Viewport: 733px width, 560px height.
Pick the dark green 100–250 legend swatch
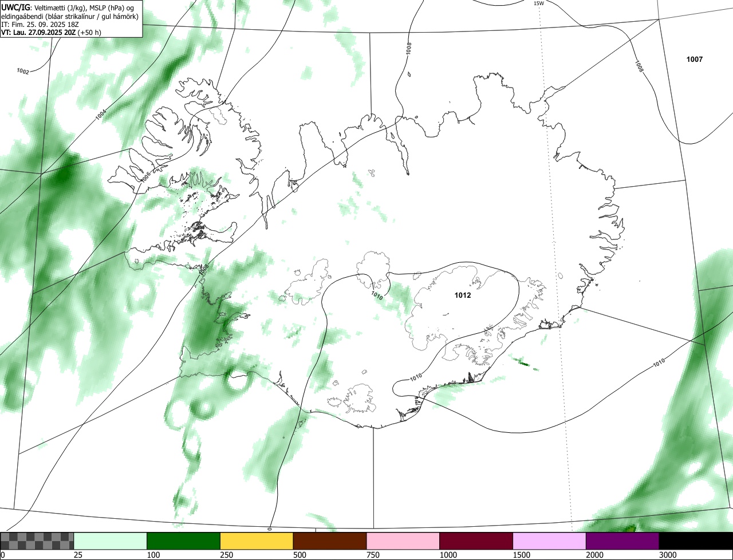tap(184, 541)
